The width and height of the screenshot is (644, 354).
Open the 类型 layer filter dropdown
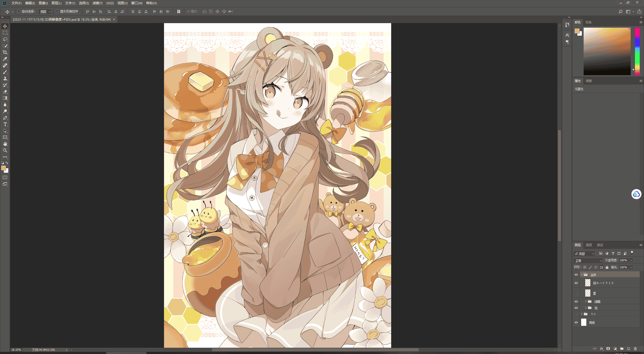584,253
